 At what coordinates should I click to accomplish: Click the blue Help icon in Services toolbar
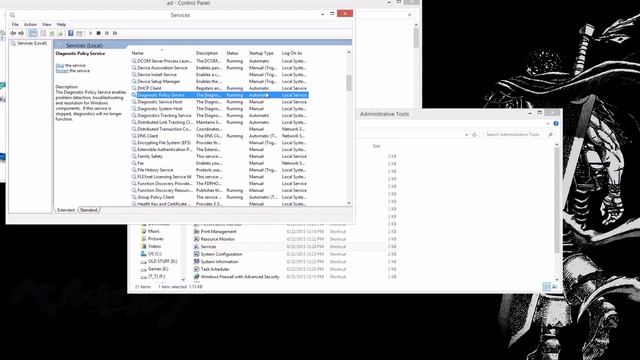[71, 33]
